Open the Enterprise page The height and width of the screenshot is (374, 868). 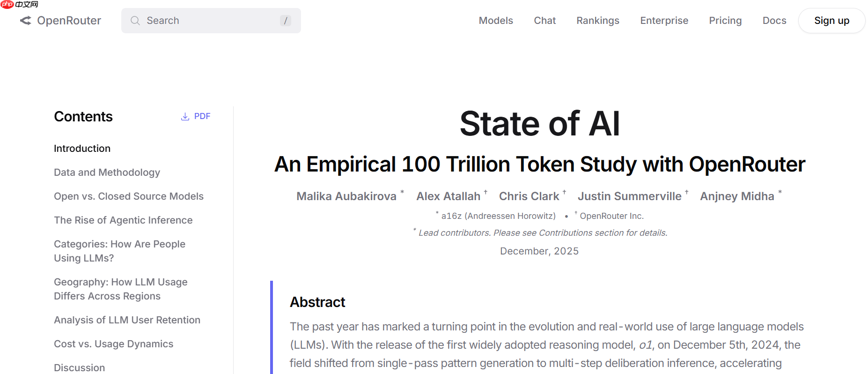(664, 21)
